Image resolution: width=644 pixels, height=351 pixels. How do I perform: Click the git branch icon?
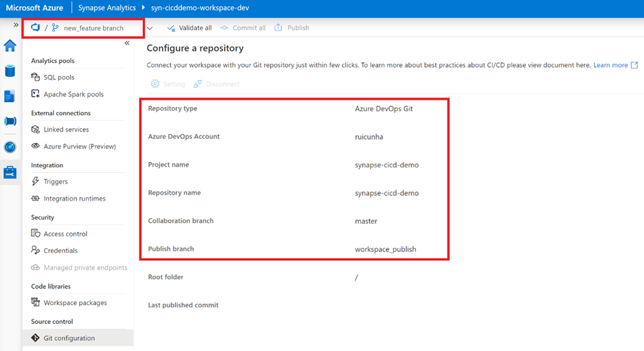pyautogui.click(x=55, y=28)
